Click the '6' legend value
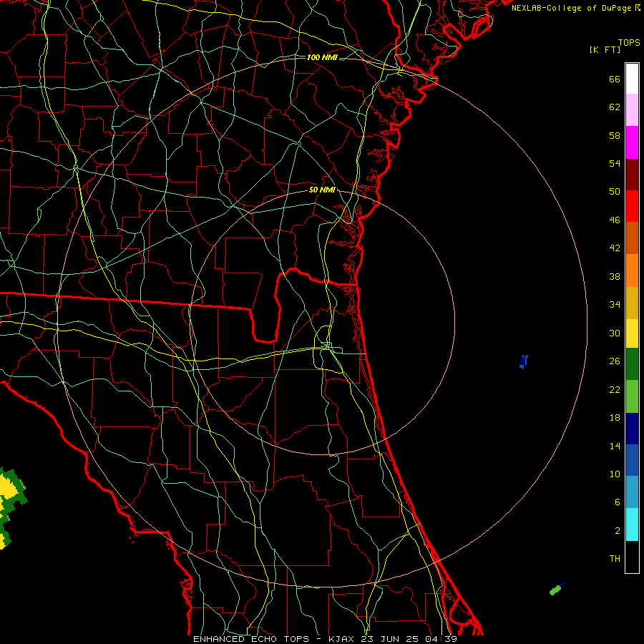This screenshot has height=644, width=644. [x=618, y=502]
